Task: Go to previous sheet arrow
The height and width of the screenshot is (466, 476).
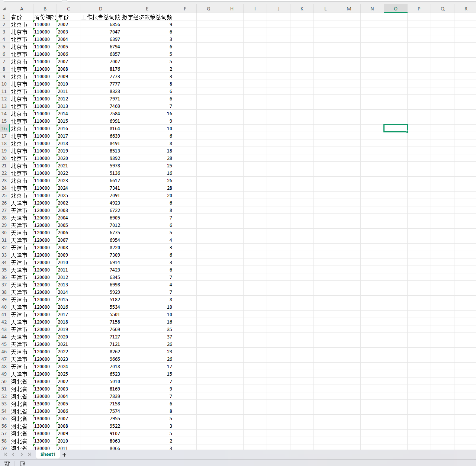Action: (13, 454)
